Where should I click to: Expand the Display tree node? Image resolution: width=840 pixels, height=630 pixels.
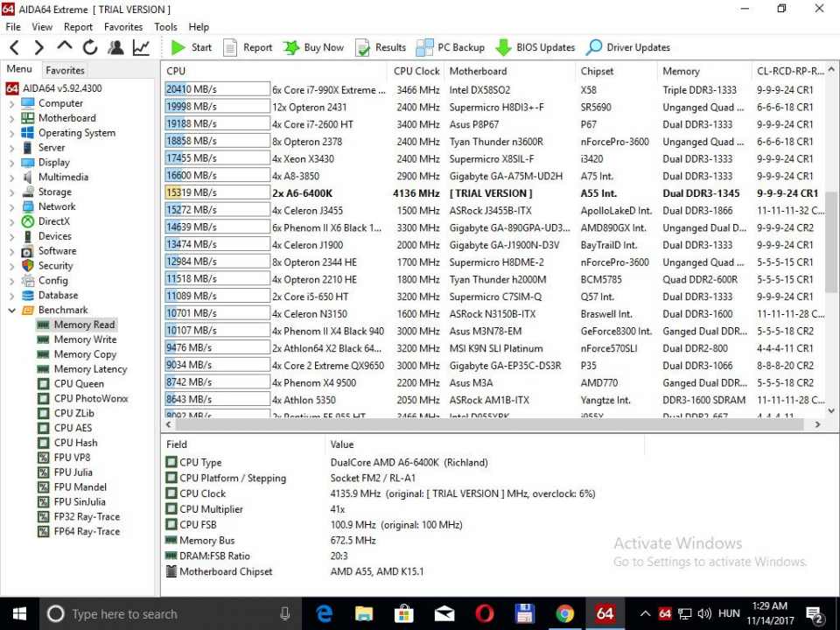pyautogui.click(x=11, y=163)
